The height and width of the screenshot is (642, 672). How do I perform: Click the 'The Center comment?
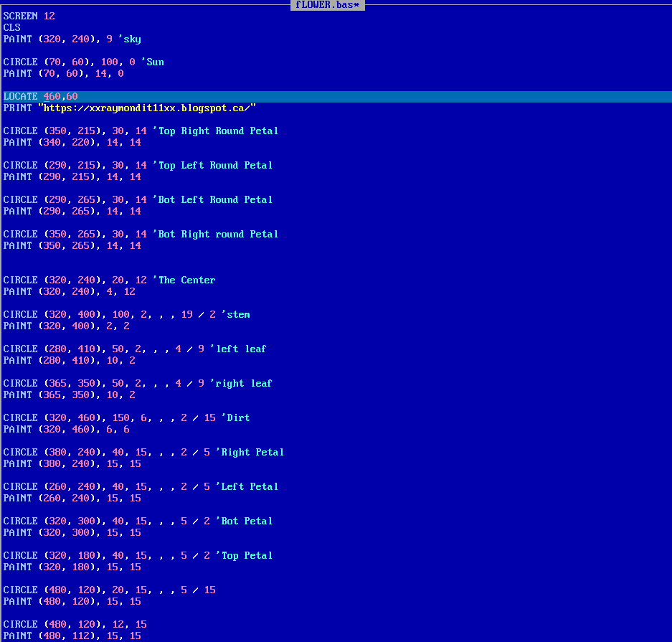click(184, 280)
